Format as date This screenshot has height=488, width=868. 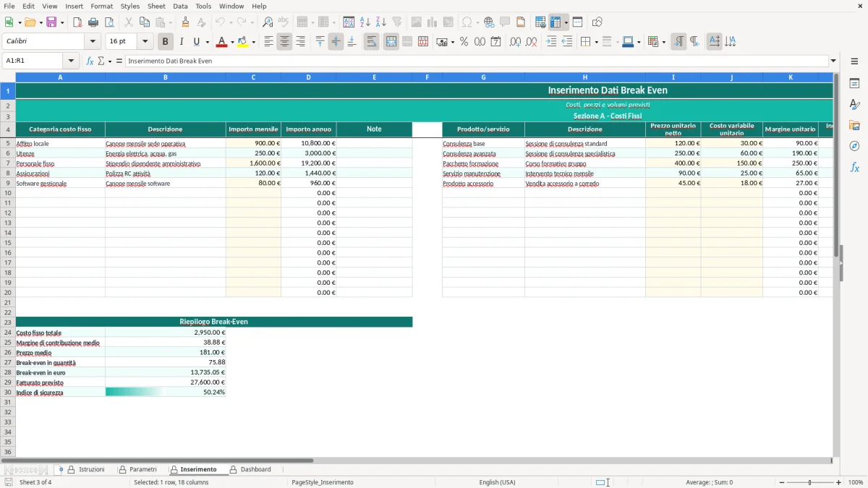(x=495, y=42)
